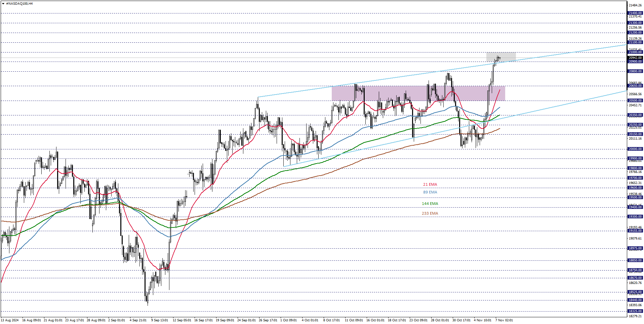This screenshot has height=324, width=644.
Task: Click the 20650.00 level price label
Action: click(x=635, y=86)
